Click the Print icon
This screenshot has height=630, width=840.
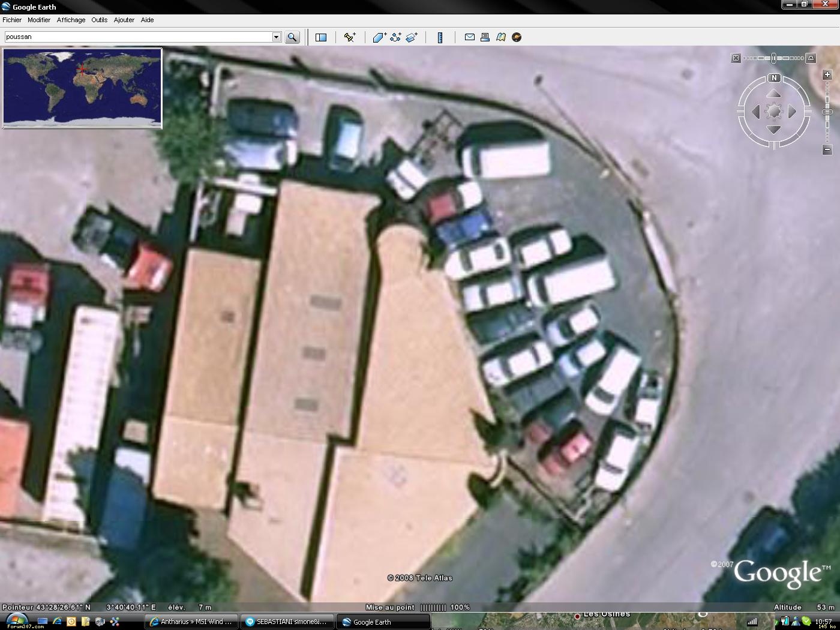485,37
